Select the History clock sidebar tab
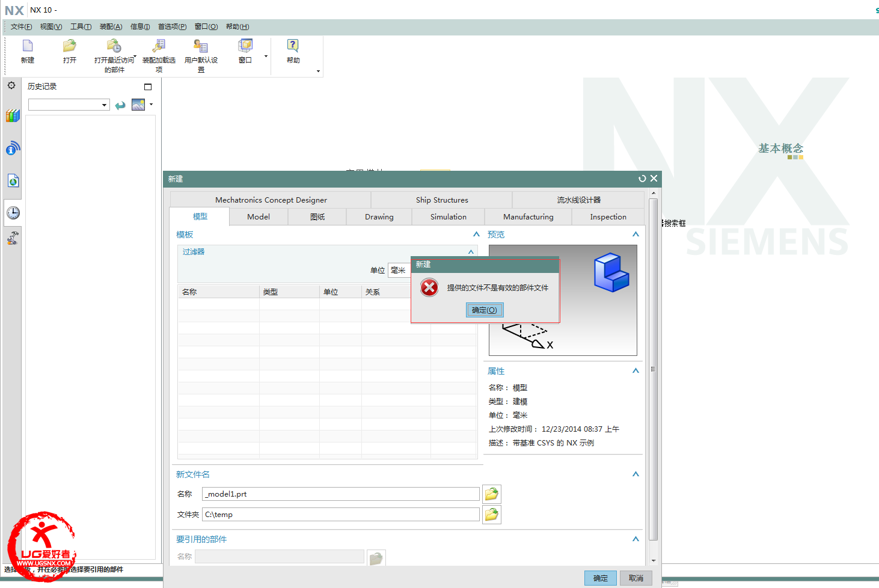 tap(13, 212)
